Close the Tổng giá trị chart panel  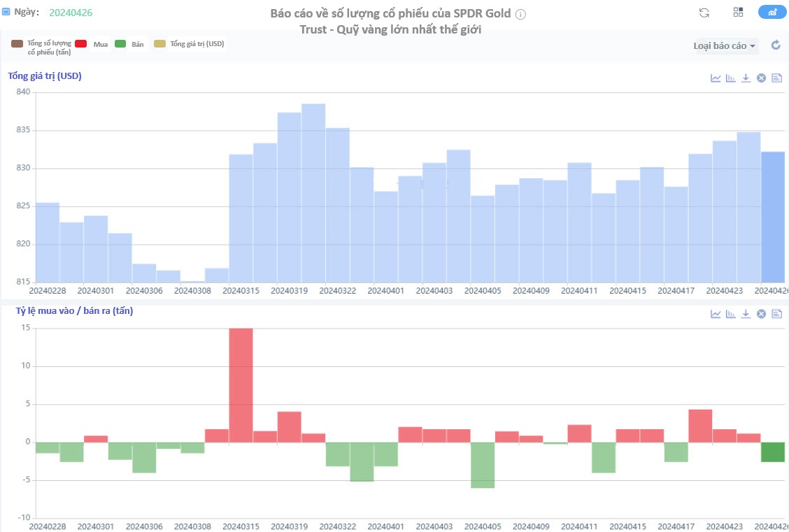pos(761,78)
